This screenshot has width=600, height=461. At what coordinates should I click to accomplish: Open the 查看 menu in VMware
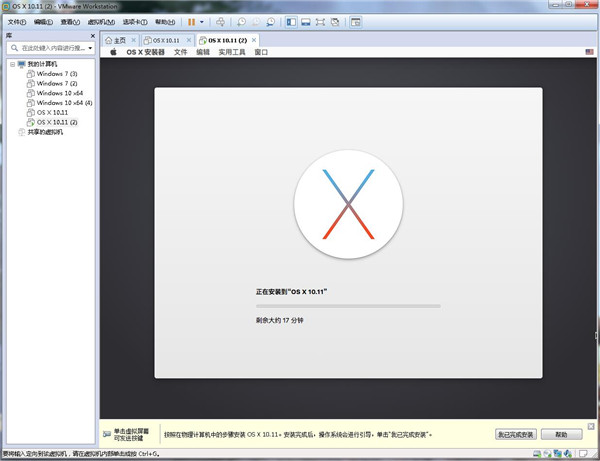click(x=70, y=22)
